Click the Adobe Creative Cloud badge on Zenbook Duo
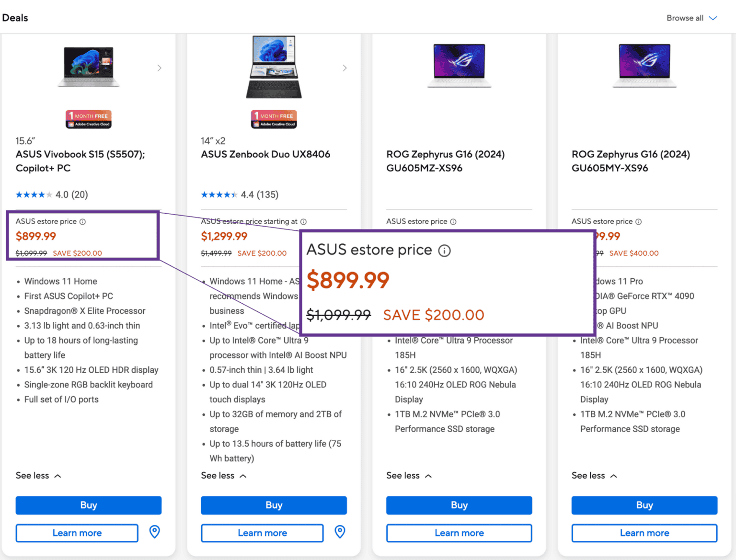The image size is (736, 560). click(x=274, y=119)
